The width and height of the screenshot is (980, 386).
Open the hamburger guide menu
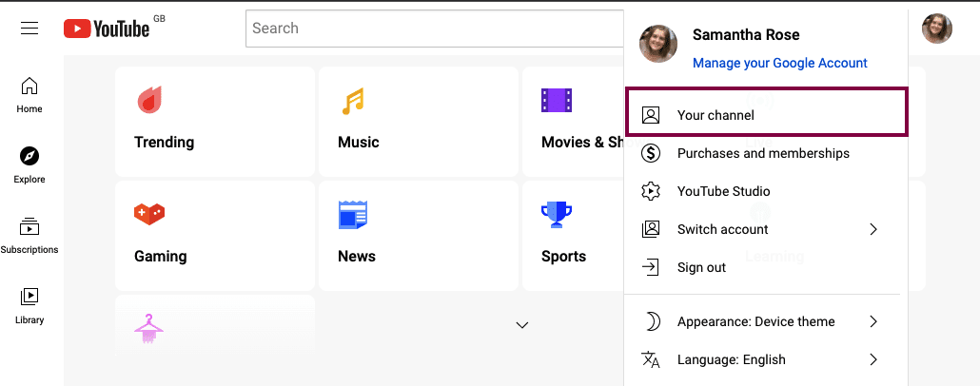[29, 29]
